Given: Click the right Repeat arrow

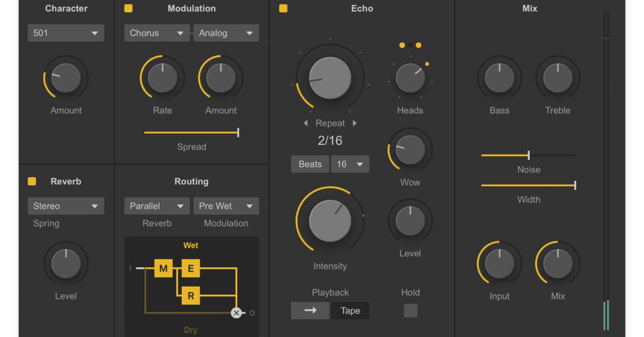Looking at the screenshot, I should [x=354, y=123].
